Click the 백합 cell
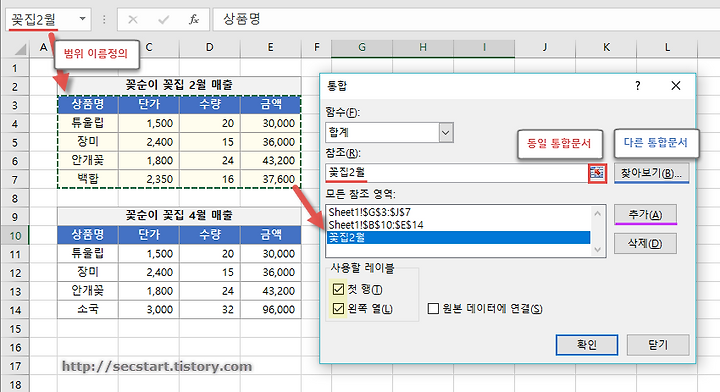 pos(88,179)
